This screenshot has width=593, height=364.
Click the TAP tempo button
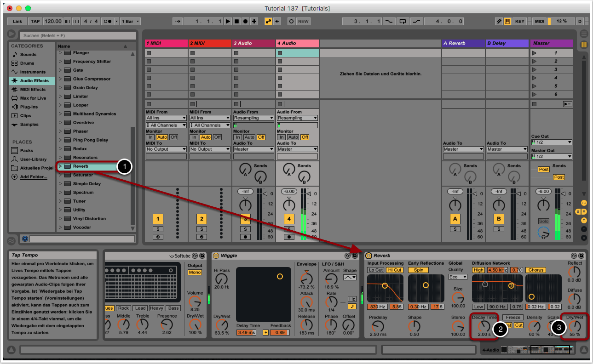pyautogui.click(x=35, y=21)
